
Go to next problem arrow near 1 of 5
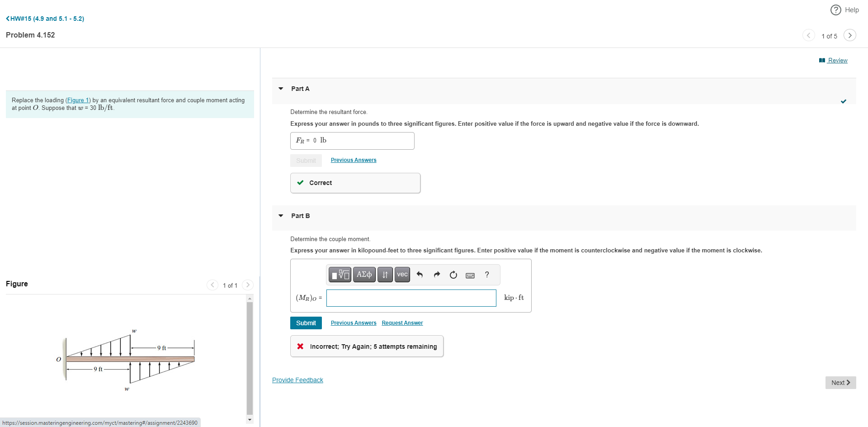click(850, 35)
